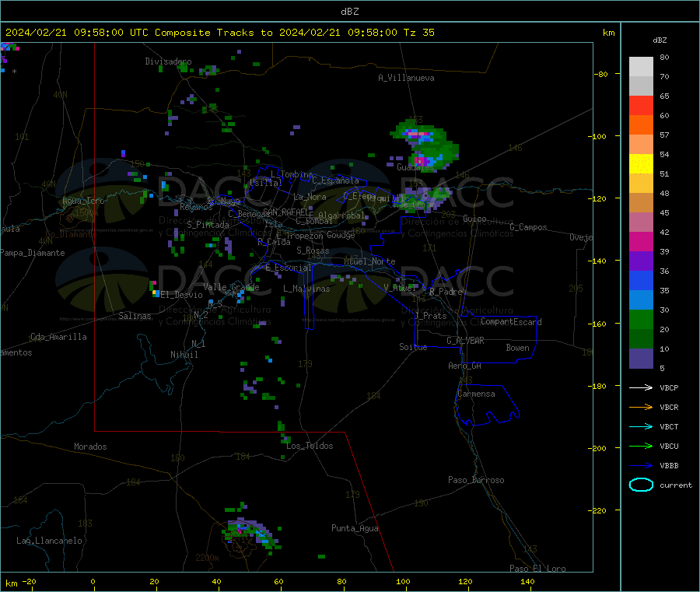Click the Valle_Grande map label
This screenshot has height=592, width=700.
[x=231, y=287]
